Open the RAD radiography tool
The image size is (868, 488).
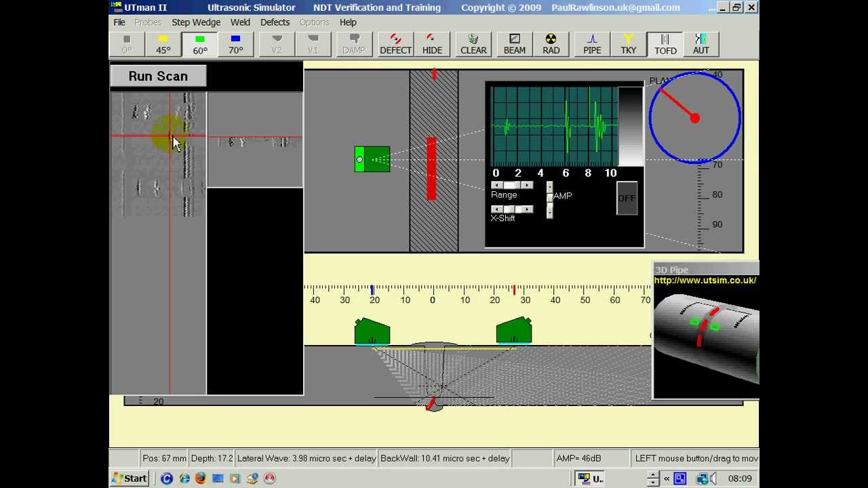[551, 44]
